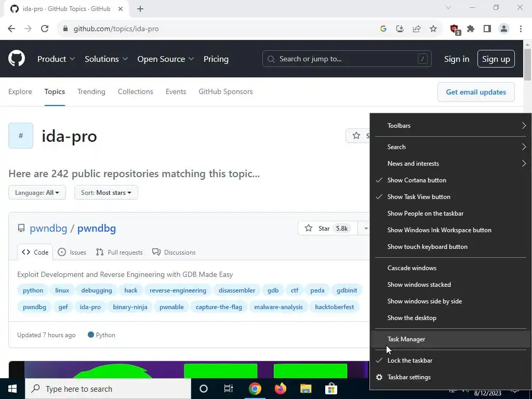Viewport: 532px width, 399px height.
Task: Expand the Toolbars submenu
Action: tap(450, 126)
